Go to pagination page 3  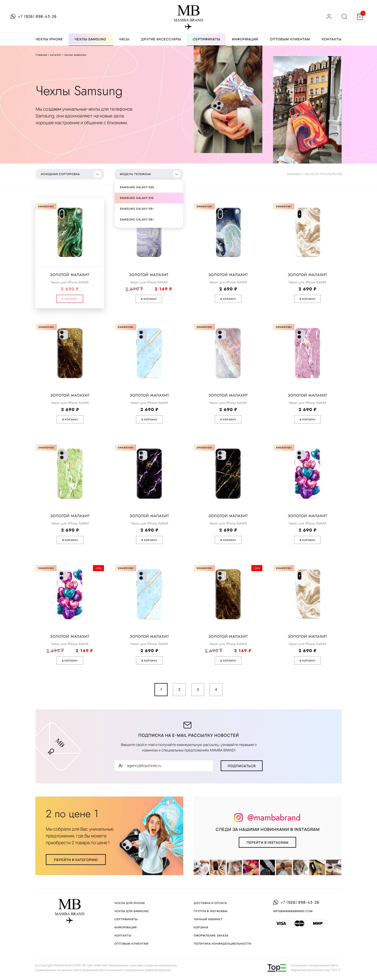point(198,689)
